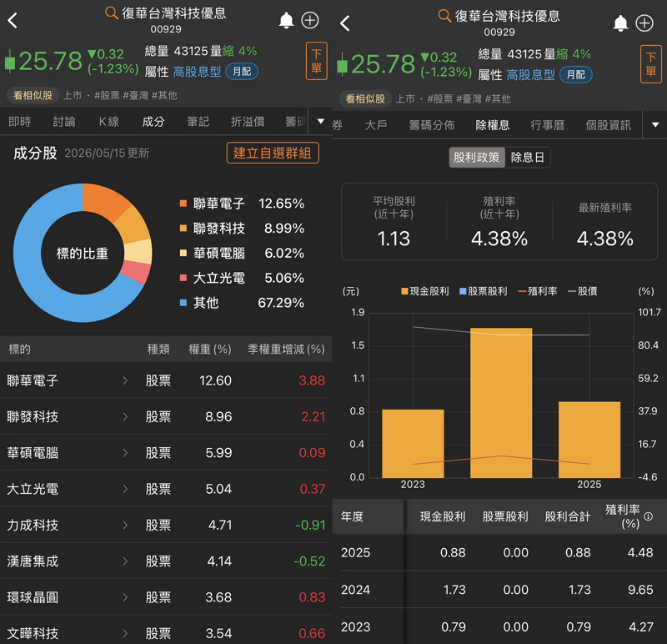Viewport: 667px width, 644px height.
Task: Tap 季權重增減 (%) column header
Action: click(x=286, y=350)
